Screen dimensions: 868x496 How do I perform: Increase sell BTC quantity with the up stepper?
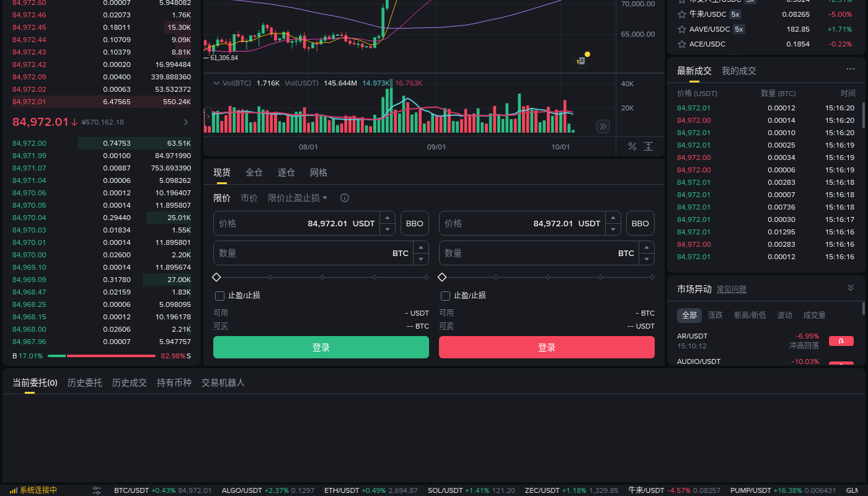[647, 247]
